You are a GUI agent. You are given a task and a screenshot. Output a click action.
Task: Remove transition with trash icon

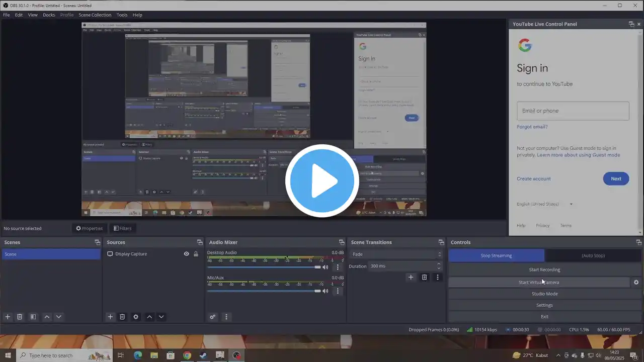[424, 277]
